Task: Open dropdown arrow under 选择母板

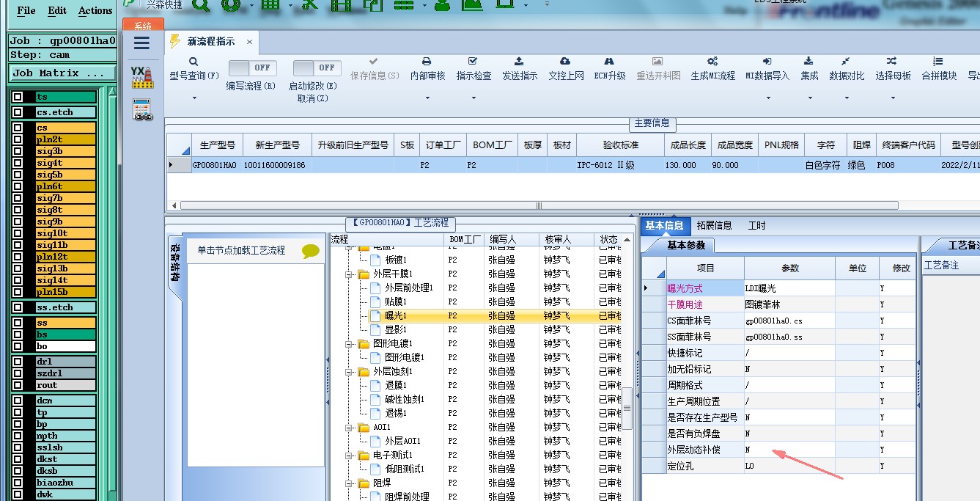Action: (893, 98)
